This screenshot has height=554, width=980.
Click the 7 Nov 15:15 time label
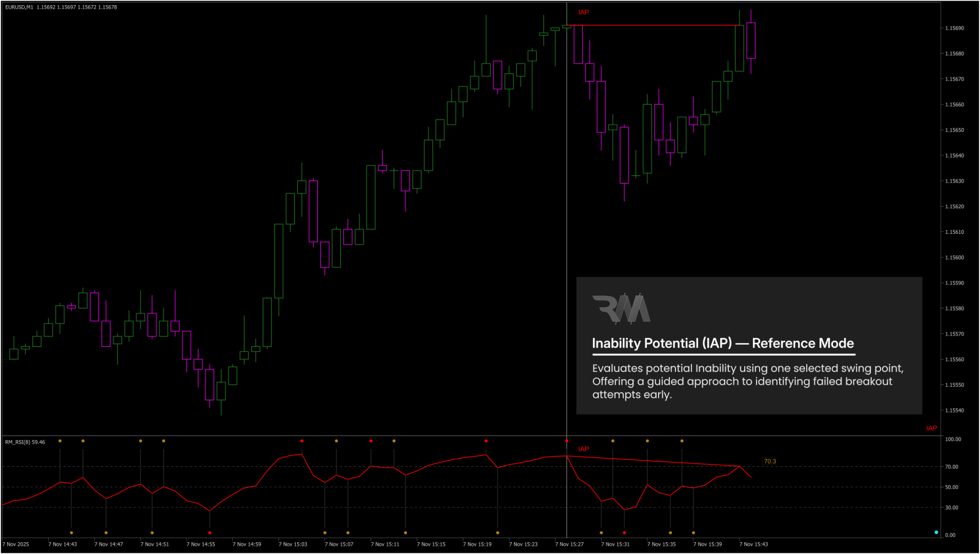[x=431, y=544]
